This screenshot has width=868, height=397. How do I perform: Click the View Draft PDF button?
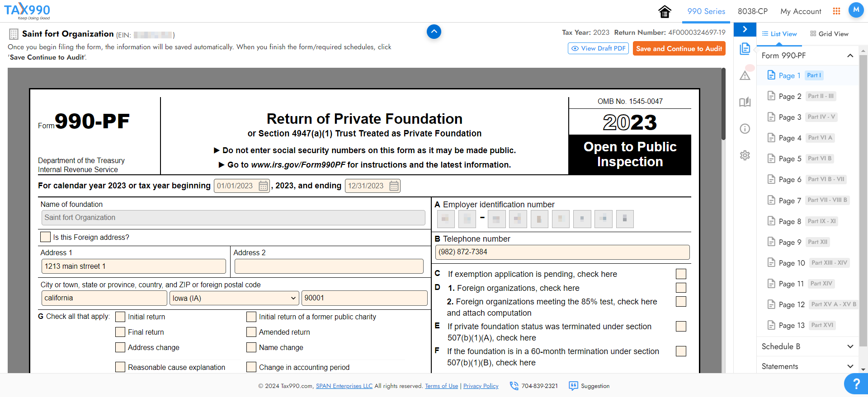point(598,49)
